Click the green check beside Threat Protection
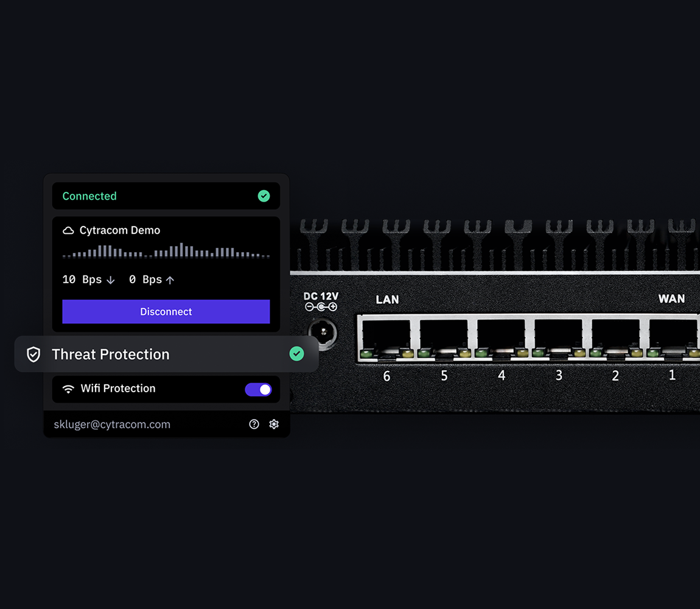Viewport: 700px width, 609px height. pos(296,354)
